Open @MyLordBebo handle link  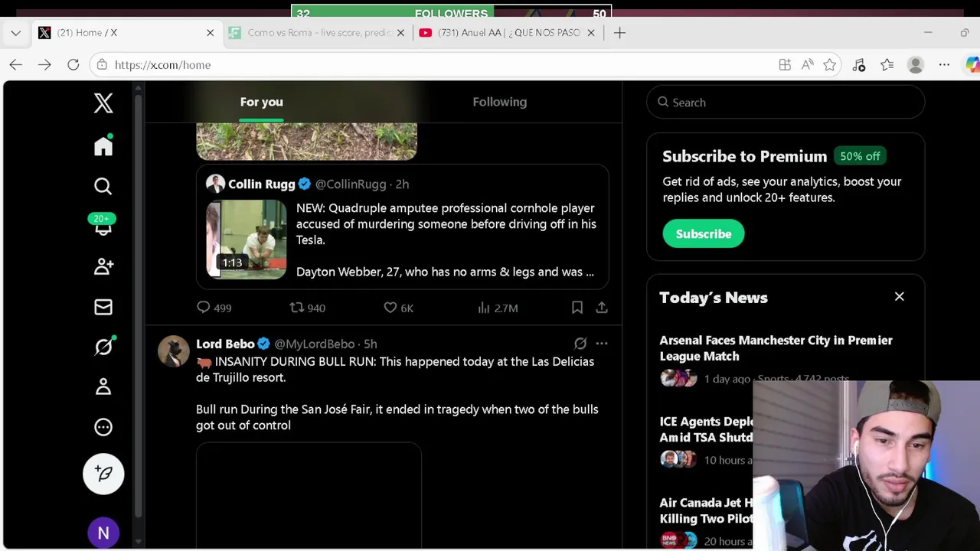(315, 344)
